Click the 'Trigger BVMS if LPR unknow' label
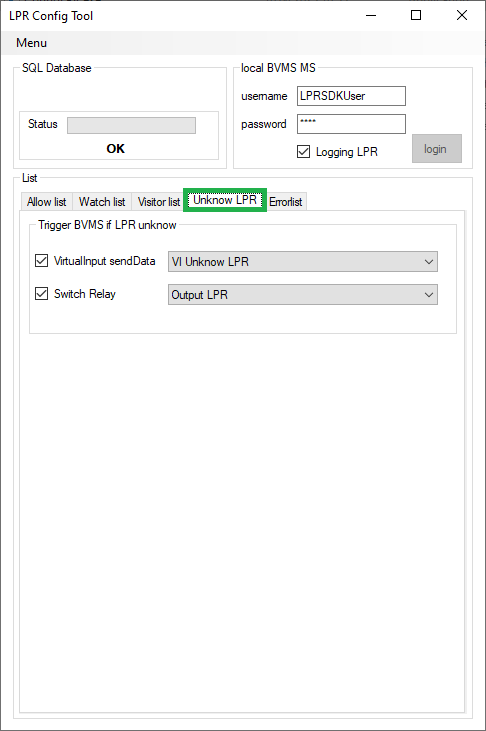The height and width of the screenshot is (731, 486). pos(107,225)
